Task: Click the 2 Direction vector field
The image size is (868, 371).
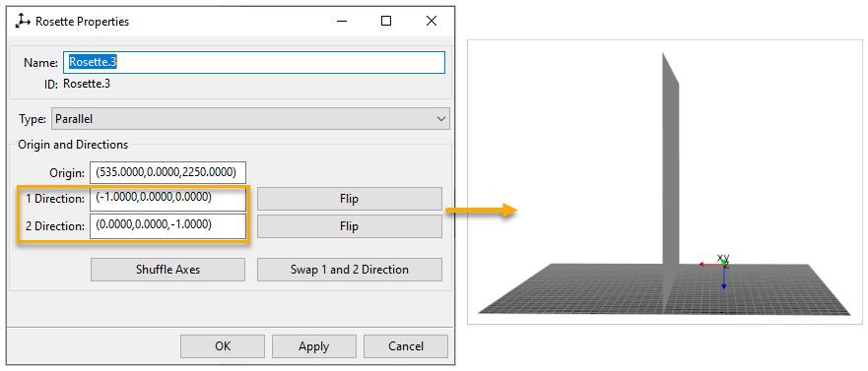Action: click(167, 226)
